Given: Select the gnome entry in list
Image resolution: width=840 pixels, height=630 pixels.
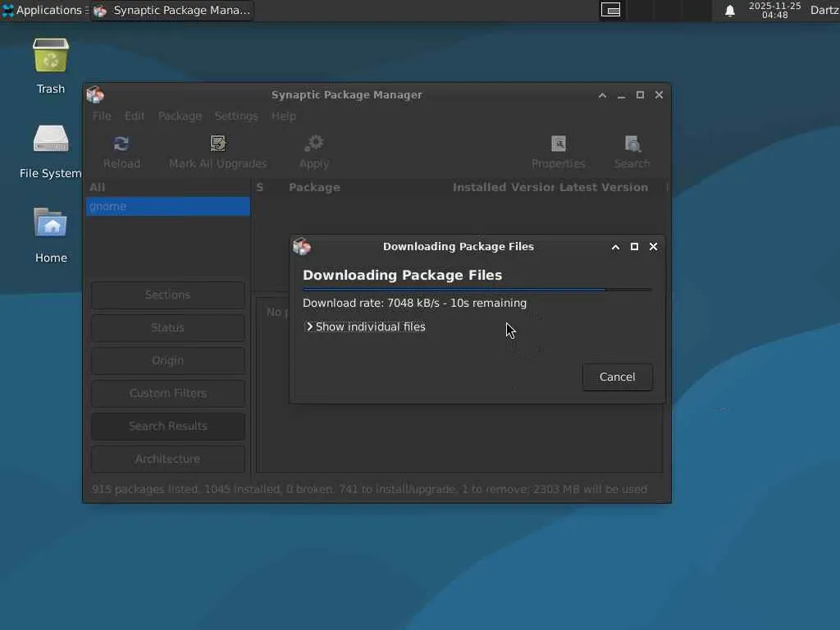Looking at the screenshot, I should (x=167, y=206).
